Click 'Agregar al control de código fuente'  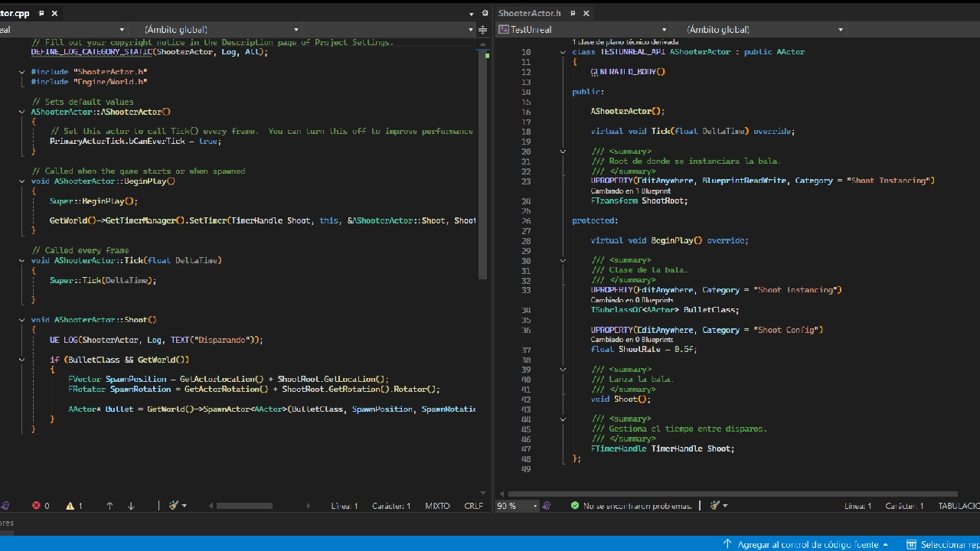point(808,544)
